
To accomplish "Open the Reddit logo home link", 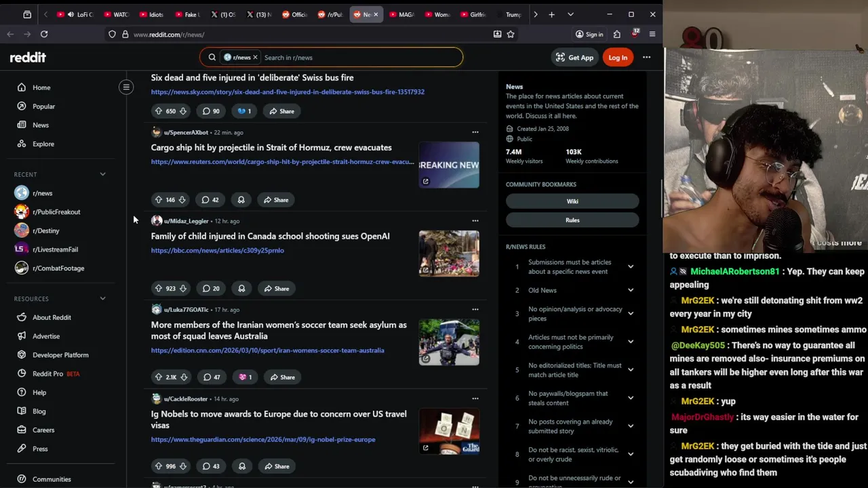I will (x=28, y=58).
